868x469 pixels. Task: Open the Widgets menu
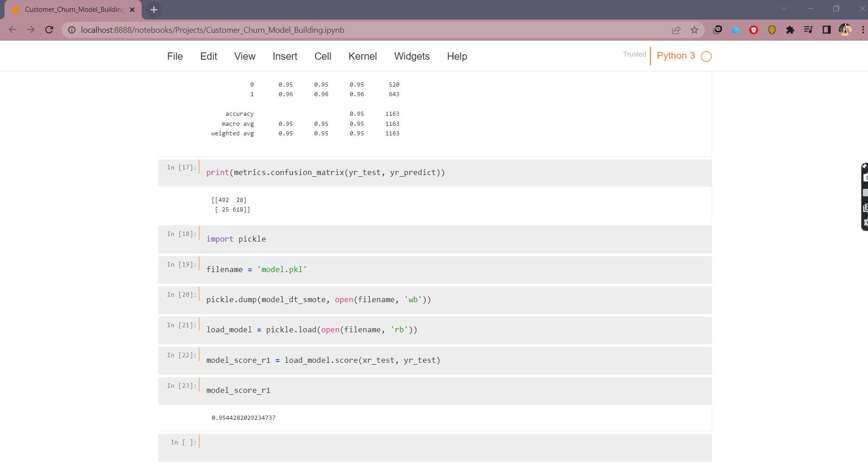(412, 56)
